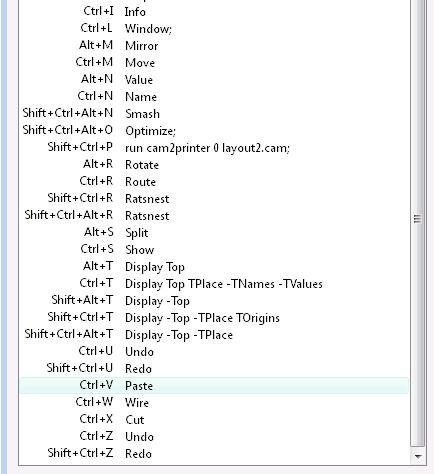Select the Ctrl+W Wire row

pos(214,403)
